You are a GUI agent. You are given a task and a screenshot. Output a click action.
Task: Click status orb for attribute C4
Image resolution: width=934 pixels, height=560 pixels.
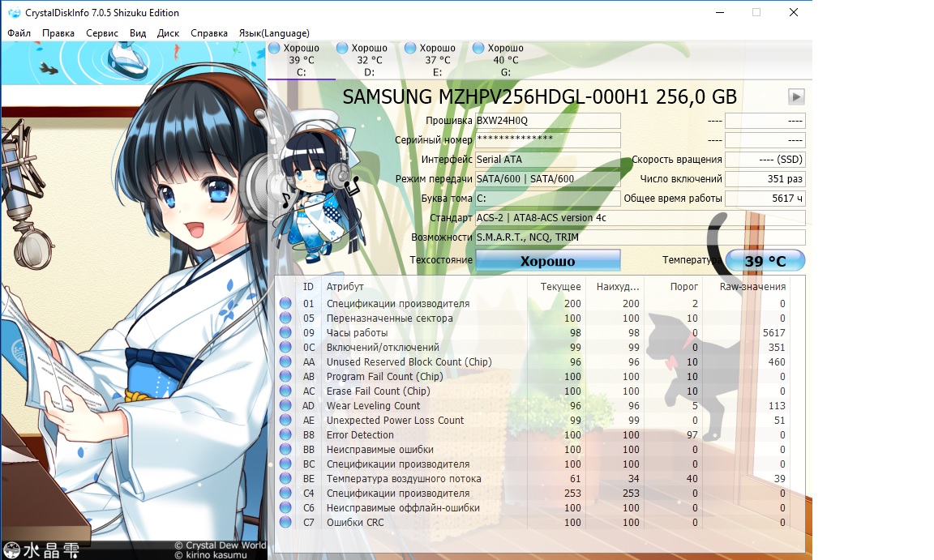(x=286, y=494)
